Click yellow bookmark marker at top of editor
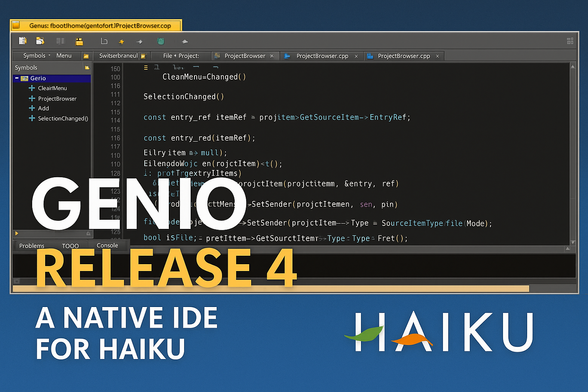The width and height of the screenshot is (588, 392). pos(146,68)
